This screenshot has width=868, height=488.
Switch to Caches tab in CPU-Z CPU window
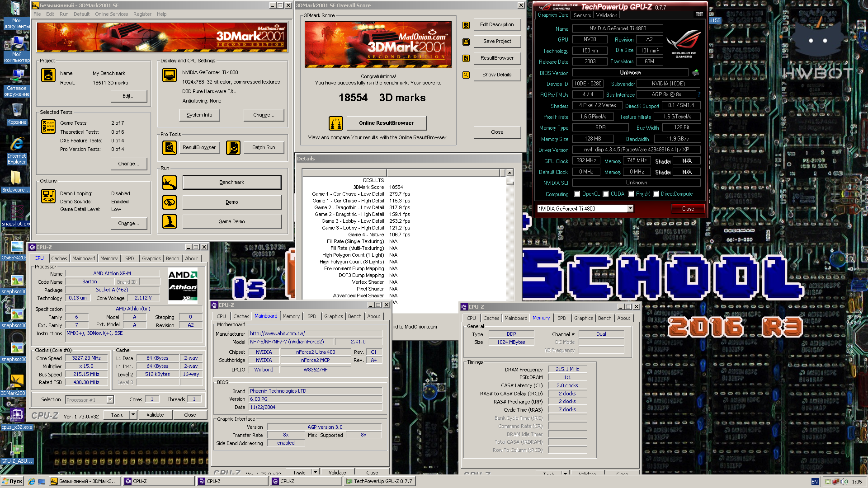[59, 258]
